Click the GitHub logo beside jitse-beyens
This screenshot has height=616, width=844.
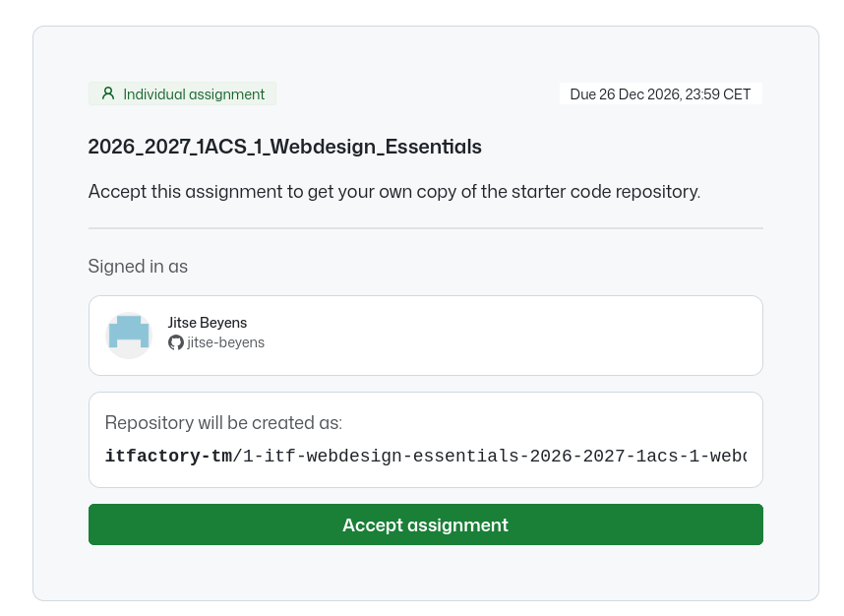pyautogui.click(x=175, y=342)
